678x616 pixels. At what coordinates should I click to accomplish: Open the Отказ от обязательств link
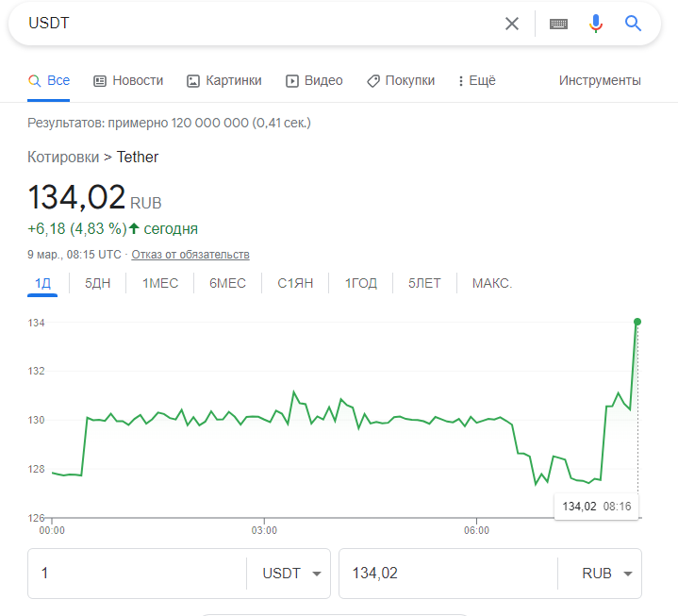(190, 255)
